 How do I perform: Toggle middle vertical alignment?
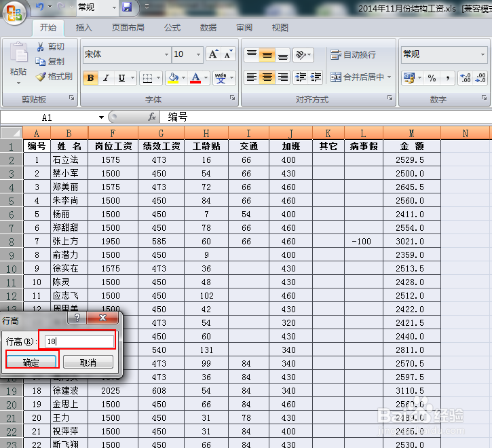267,55
